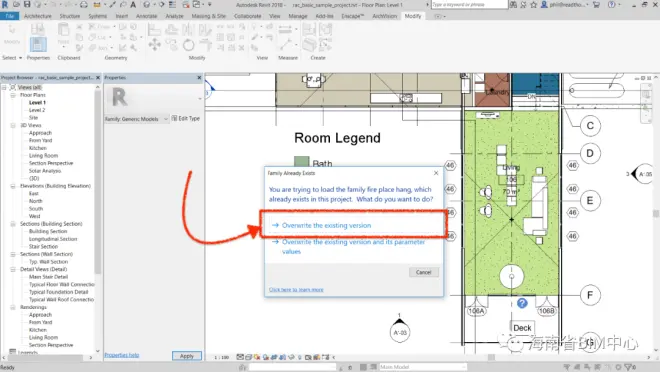Screen dimensions: 660x372
Task: Click the Sun Path icon in view control bar
Action: [257, 357]
